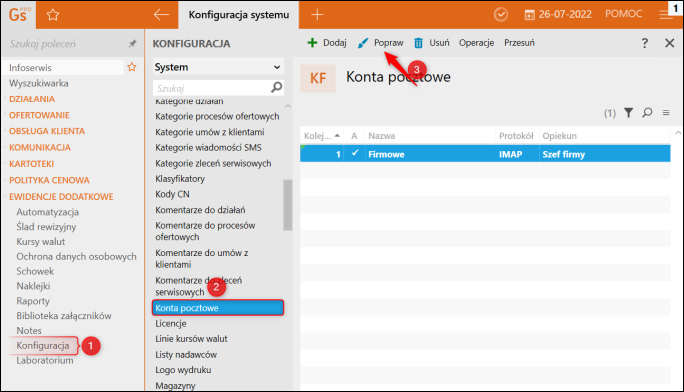684x392 pixels.
Task: Open Wyszukiwarka in sidebar
Action: pyautogui.click(x=39, y=83)
